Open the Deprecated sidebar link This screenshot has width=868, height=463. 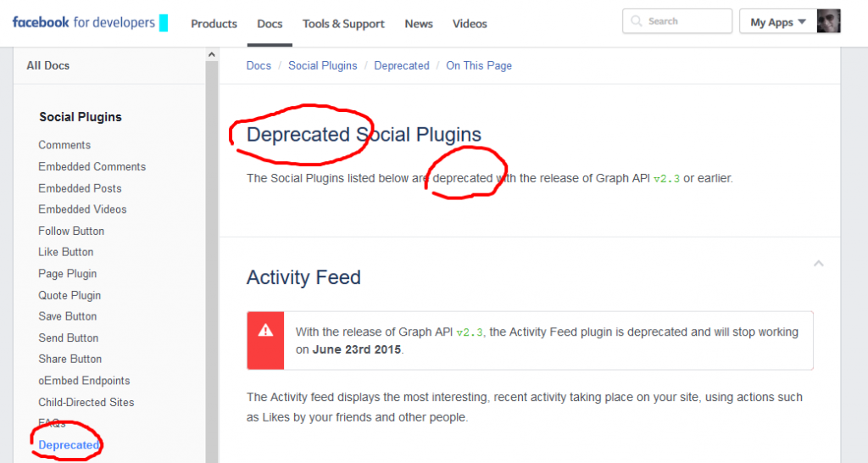coord(69,444)
